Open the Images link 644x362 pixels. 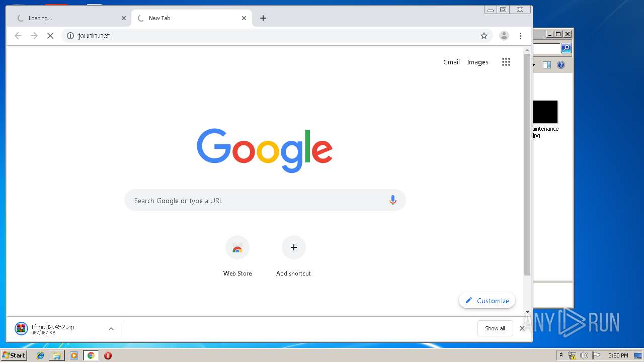(x=477, y=62)
